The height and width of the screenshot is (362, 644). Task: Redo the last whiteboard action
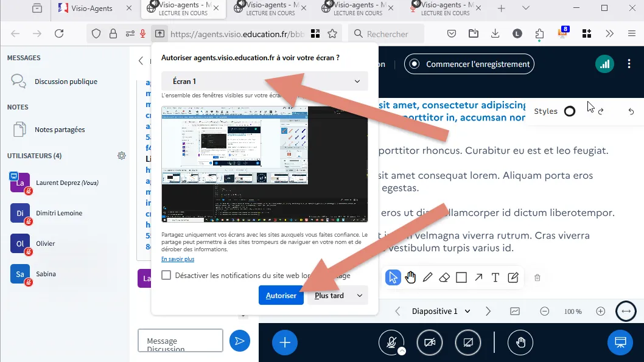click(601, 111)
